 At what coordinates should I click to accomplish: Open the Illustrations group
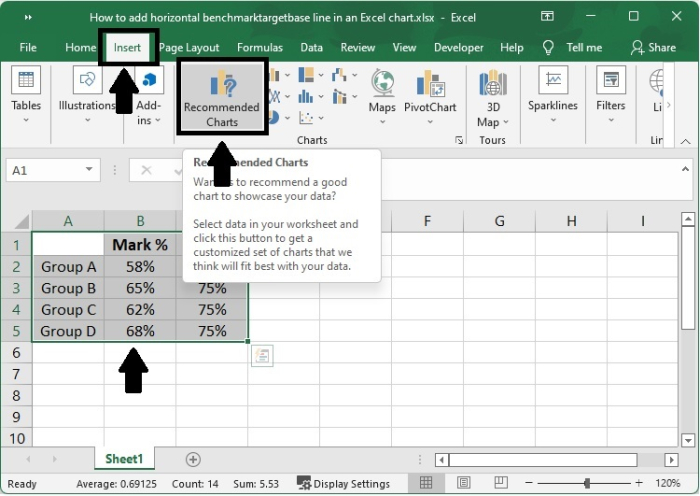point(87,92)
